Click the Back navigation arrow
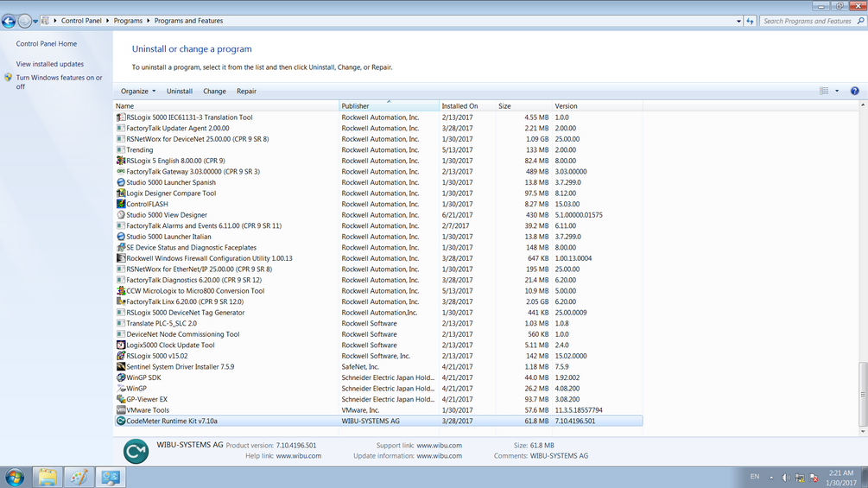The height and width of the screenshot is (488, 868). [9, 21]
